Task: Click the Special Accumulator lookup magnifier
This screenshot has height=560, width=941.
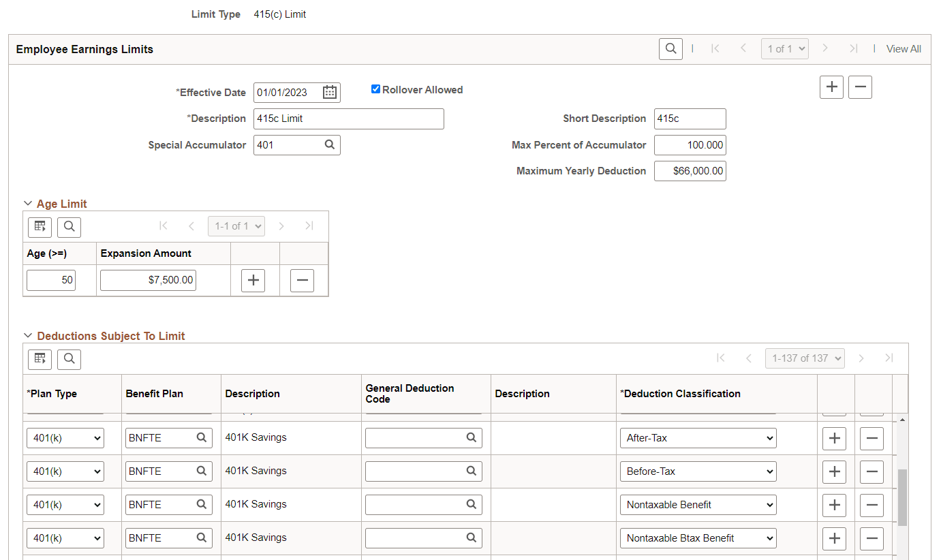Action: click(330, 144)
